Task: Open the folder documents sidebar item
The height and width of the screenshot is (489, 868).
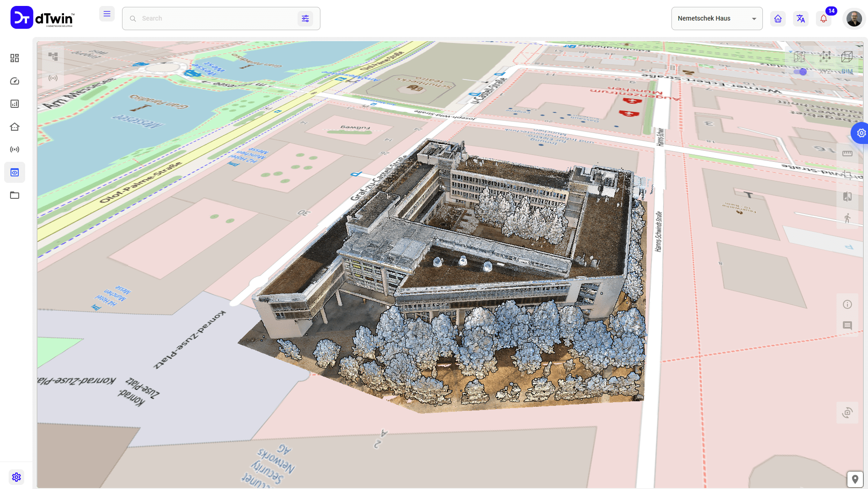Action: pos(15,195)
